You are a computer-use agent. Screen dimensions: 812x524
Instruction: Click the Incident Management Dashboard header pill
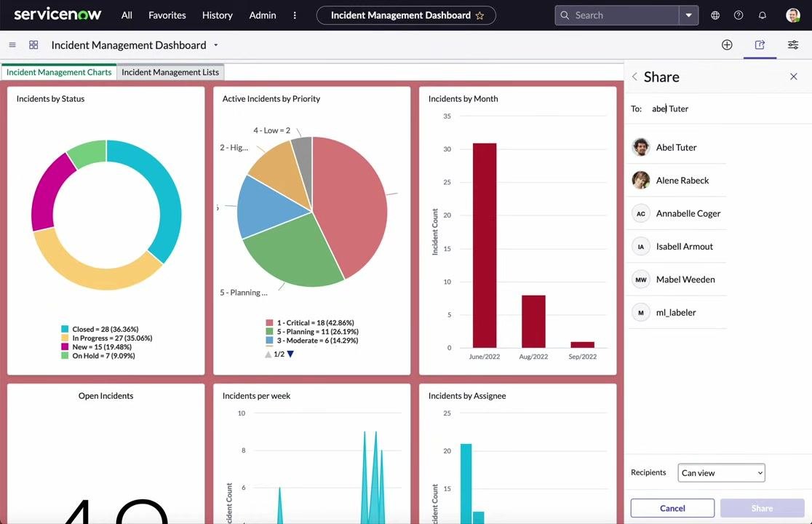click(x=406, y=15)
